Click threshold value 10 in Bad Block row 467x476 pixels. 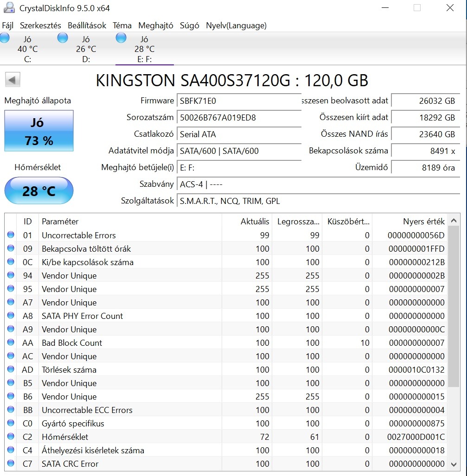tap(365, 343)
